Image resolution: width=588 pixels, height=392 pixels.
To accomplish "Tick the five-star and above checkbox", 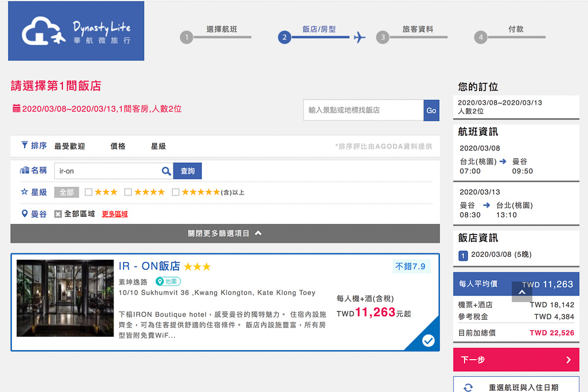I will tap(175, 192).
